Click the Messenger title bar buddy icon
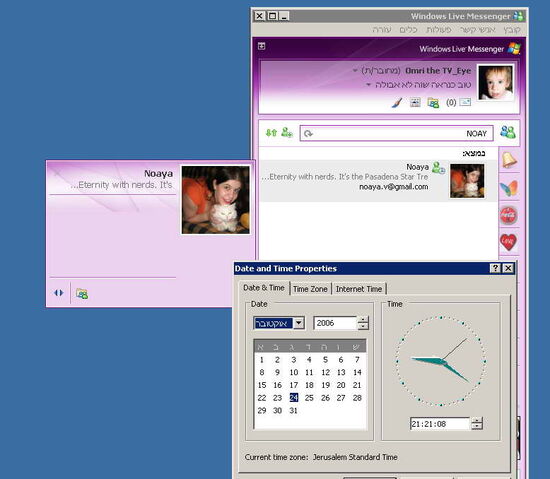This screenshot has height=479, width=550. [x=518, y=16]
